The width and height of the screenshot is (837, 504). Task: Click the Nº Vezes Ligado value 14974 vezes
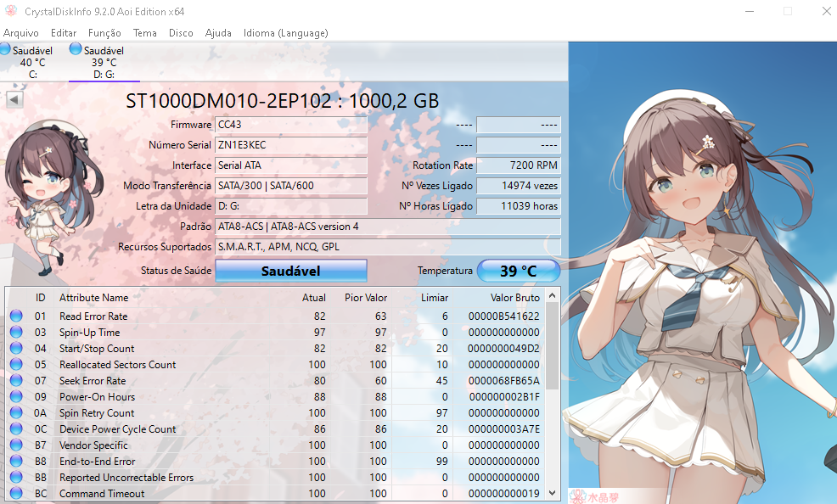[519, 186]
